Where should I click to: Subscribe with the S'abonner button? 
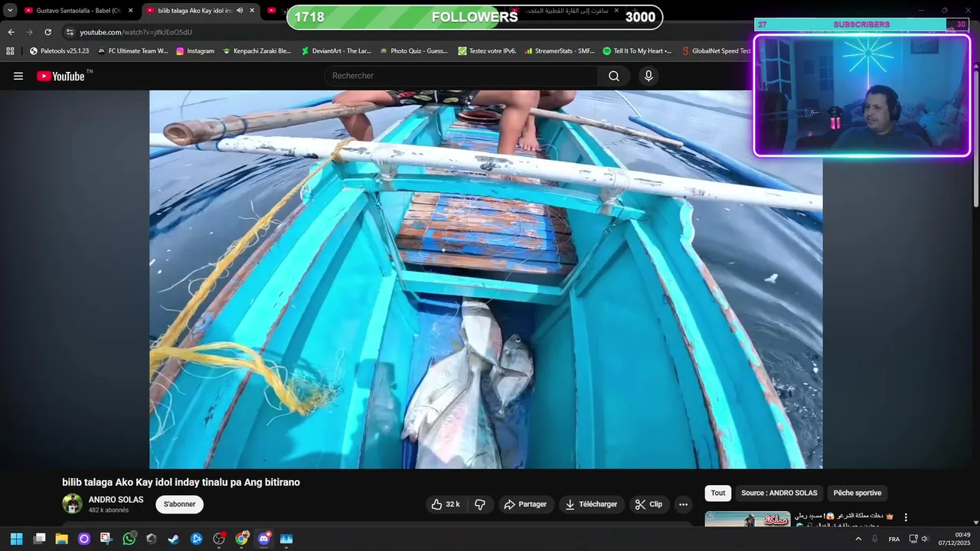pos(180,504)
